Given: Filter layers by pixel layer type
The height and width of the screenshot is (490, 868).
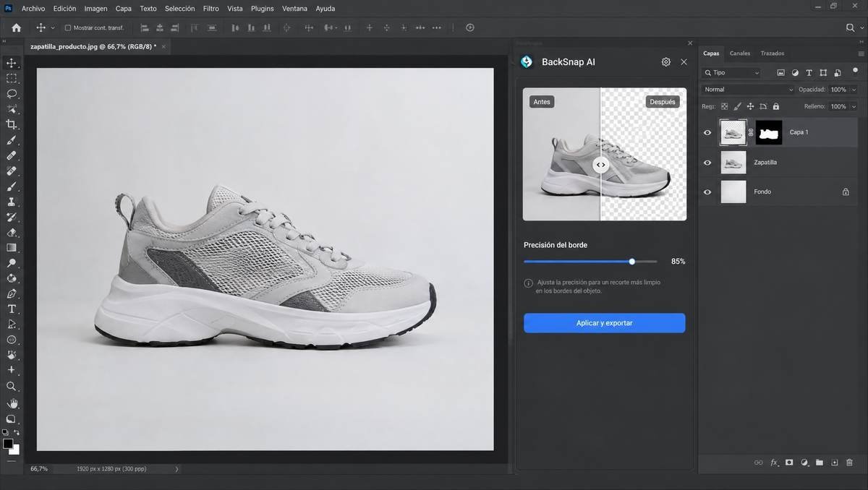Looking at the screenshot, I should [x=780, y=73].
